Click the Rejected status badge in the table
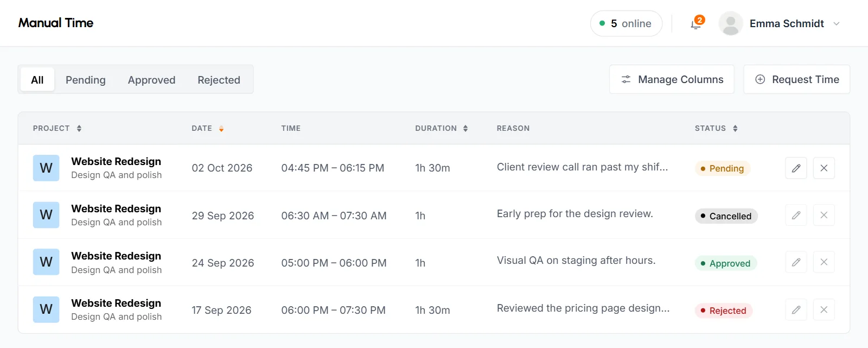This screenshot has height=348, width=868. 724,311
